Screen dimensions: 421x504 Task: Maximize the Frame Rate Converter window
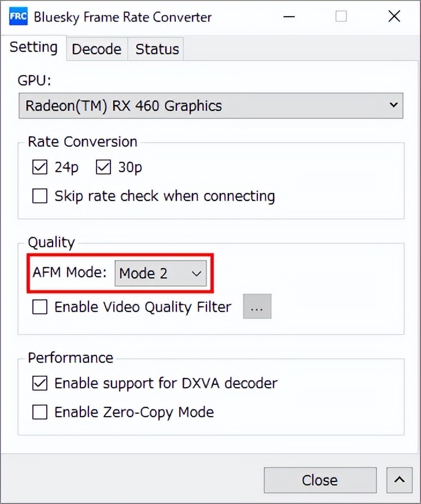341,16
